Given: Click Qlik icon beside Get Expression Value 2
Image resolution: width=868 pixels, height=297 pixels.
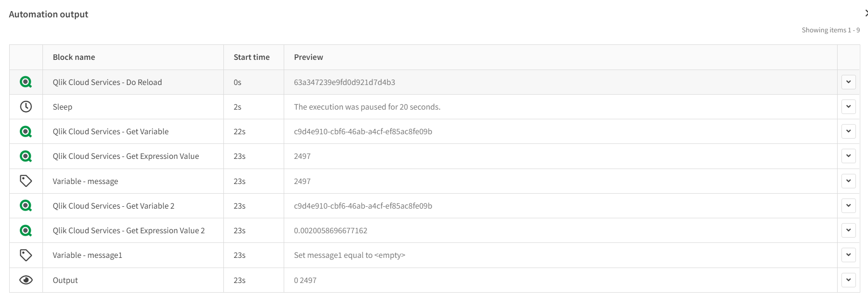Looking at the screenshot, I should pyautogui.click(x=26, y=230).
